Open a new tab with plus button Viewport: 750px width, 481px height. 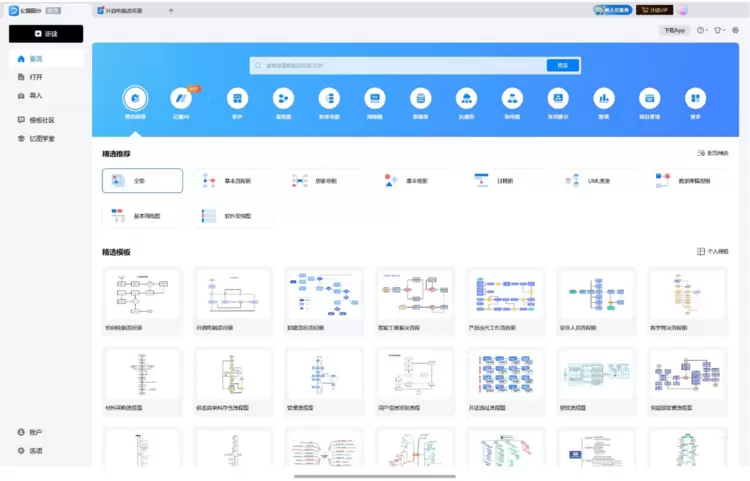click(x=171, y=10)
